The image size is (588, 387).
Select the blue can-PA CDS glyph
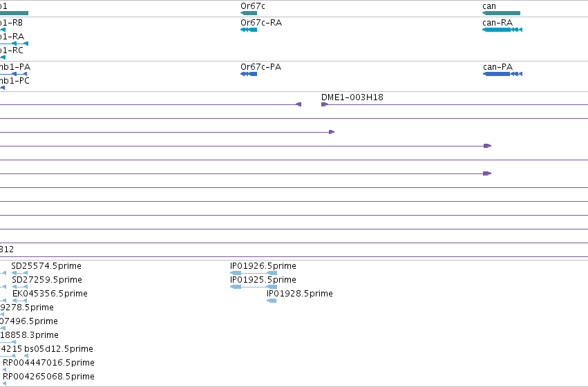tap(502, 74)
